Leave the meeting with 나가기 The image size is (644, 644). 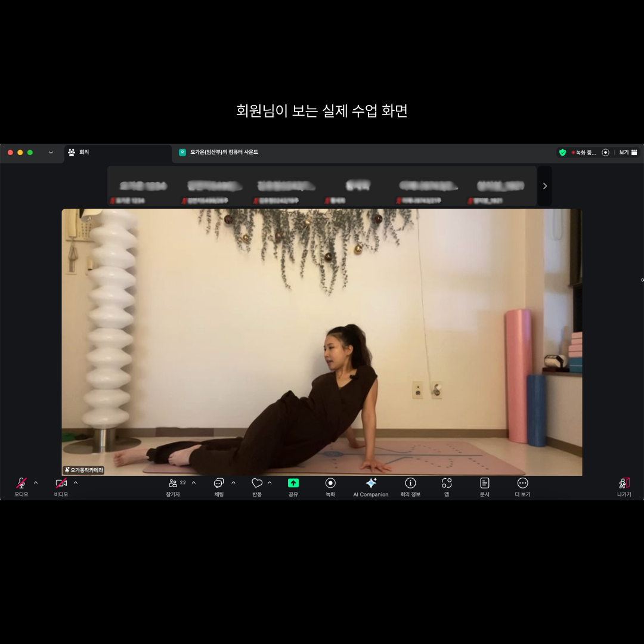[624, 483]
